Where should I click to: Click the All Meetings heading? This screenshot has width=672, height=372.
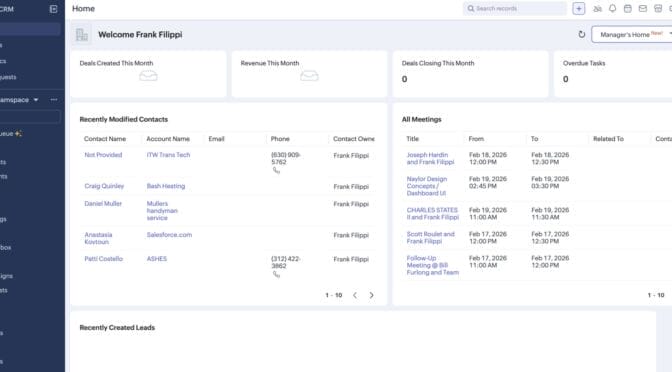pyautogui.click(x=421, y=120)
